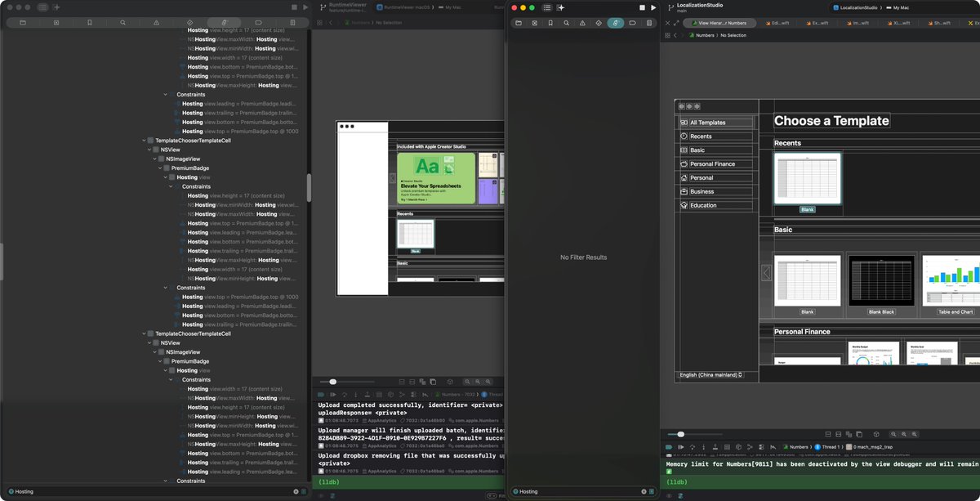Run the RuntimeViewer scheme
This screenshot has height=501, width=980.
point(305,7)
